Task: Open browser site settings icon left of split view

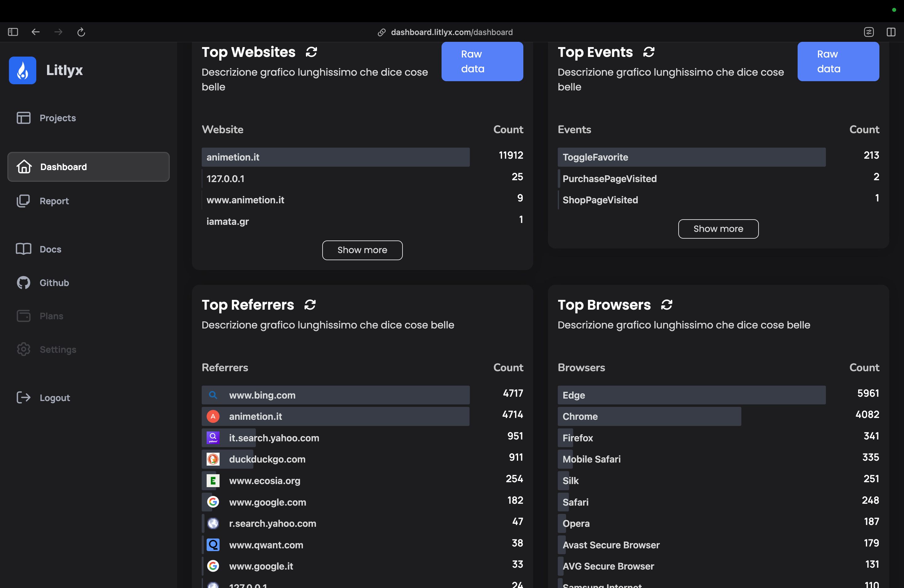Action: 869,32
